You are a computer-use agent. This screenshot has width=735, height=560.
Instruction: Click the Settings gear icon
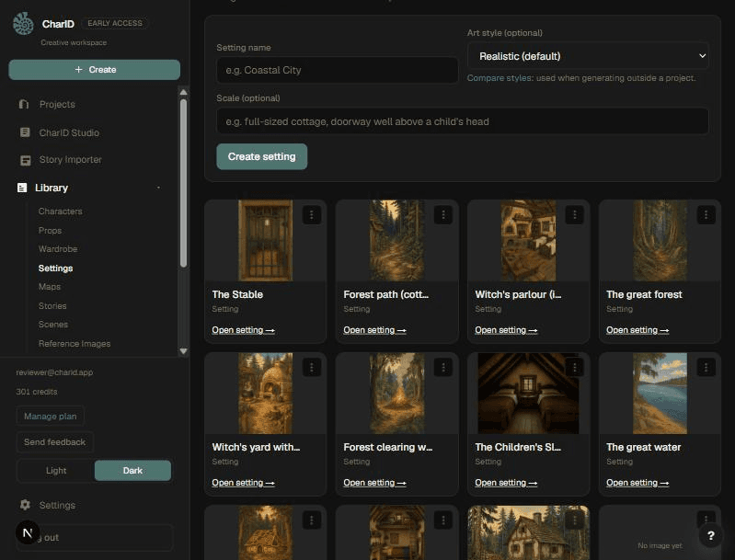tap(25, 505)
